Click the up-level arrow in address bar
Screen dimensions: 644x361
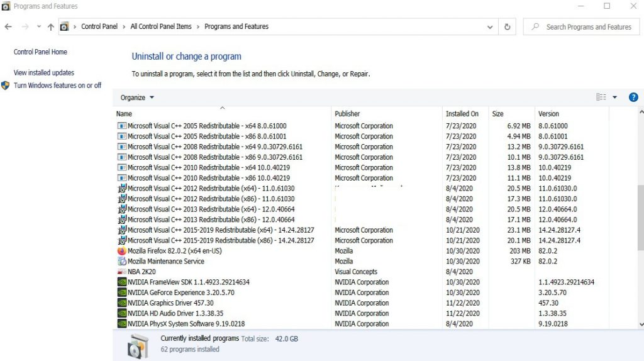point(50,26)
